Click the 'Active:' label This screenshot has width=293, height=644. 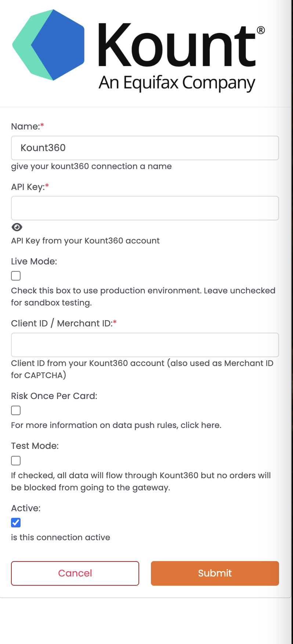click(26, 508)
